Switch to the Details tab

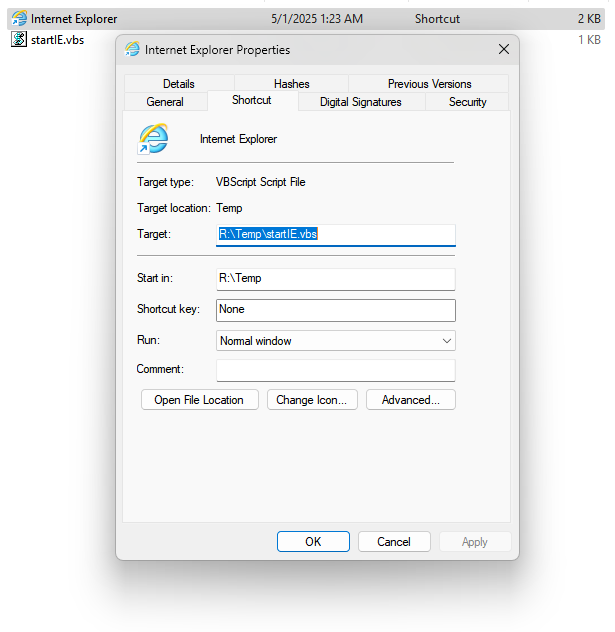click(x=178, y=84)
